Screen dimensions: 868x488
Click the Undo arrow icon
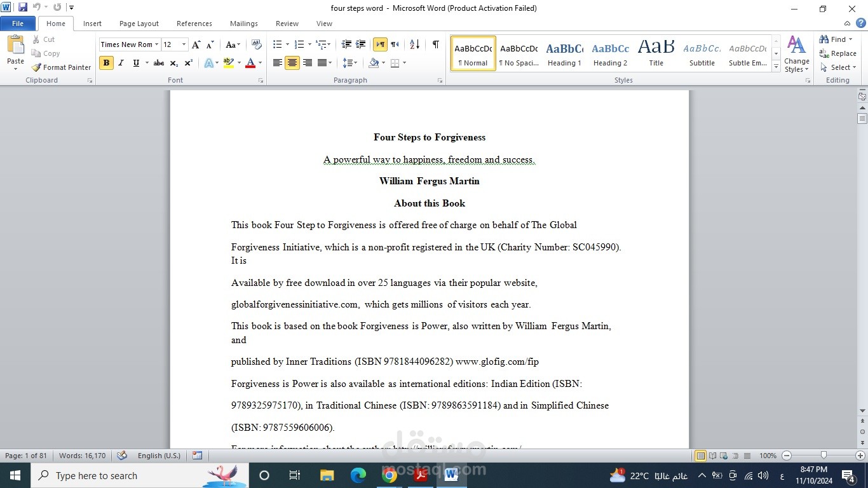point(37,8)
